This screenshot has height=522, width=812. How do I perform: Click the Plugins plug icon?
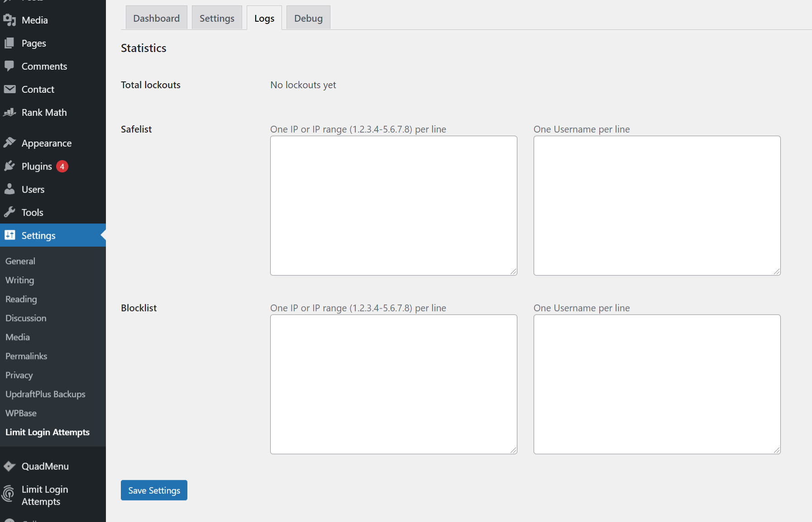pos(10,166)
